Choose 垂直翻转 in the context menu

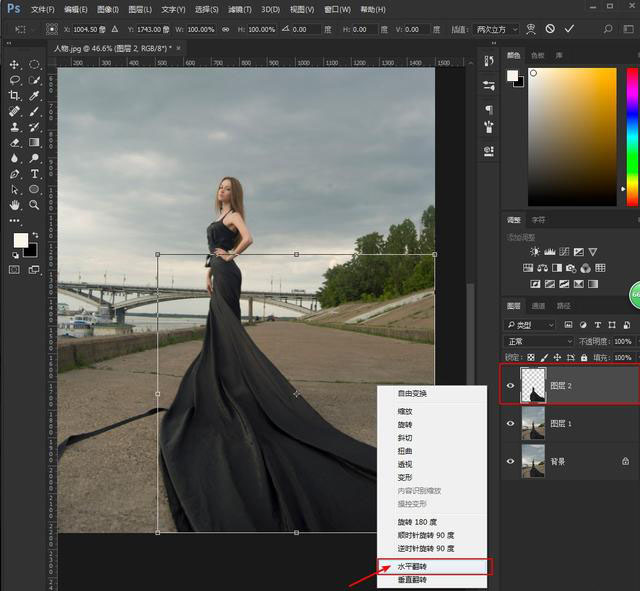click(x=432, y=580)
